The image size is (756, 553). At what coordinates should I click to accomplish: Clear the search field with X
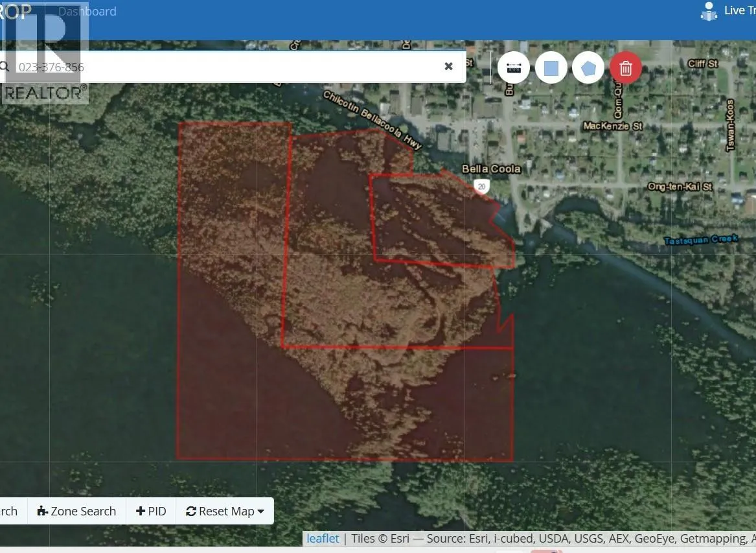(x=448, y=66)
